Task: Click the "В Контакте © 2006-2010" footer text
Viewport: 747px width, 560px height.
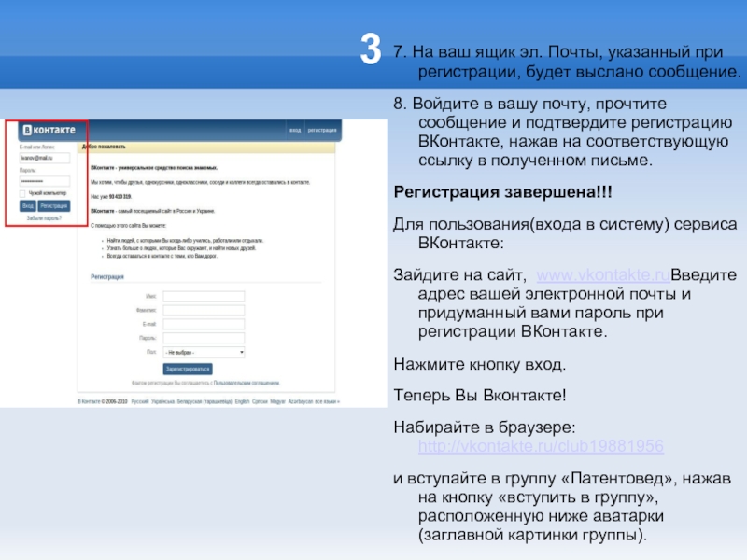Action: coord(103,401)
